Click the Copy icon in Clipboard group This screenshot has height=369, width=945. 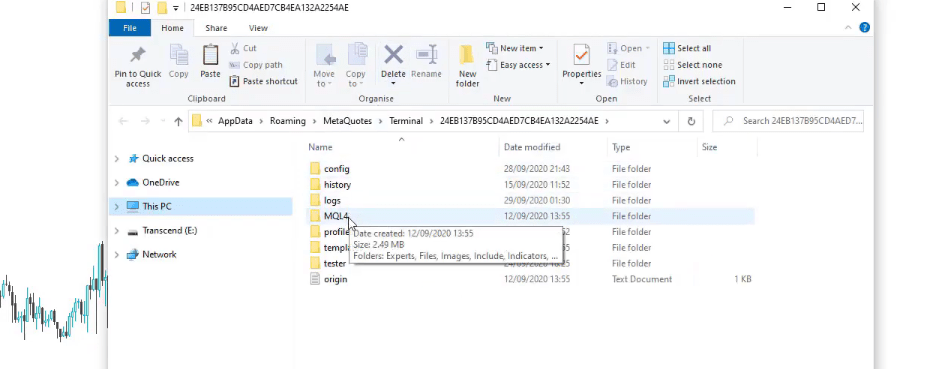(178, 55)
